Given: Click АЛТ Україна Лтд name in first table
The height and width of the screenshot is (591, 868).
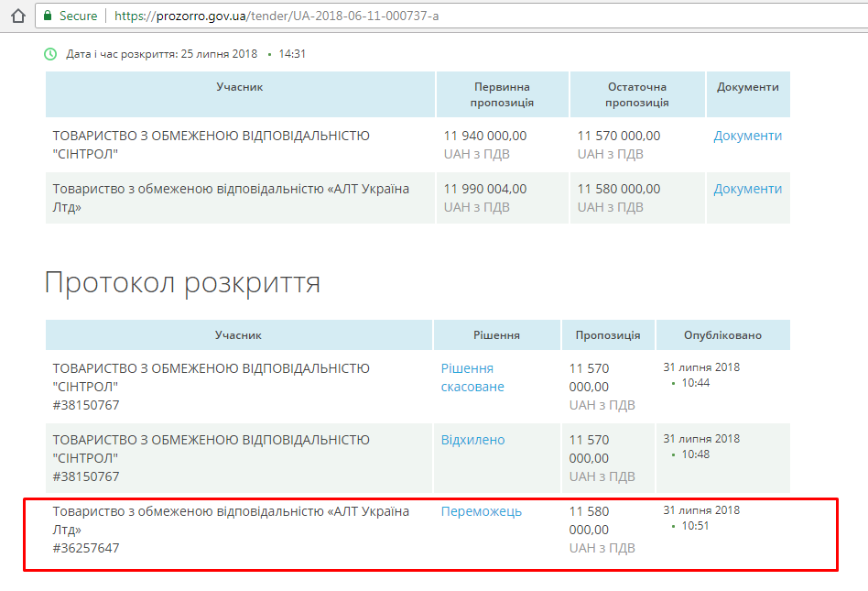Looking at the screenshot, I should [231, 198].
